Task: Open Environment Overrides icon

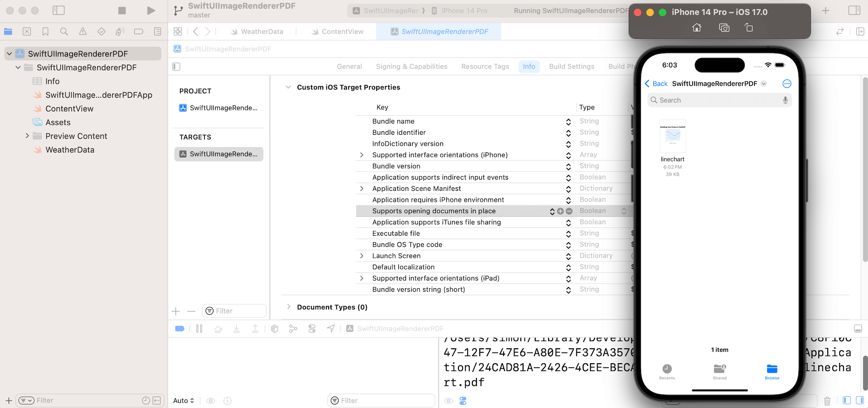Action: (312, 329)
